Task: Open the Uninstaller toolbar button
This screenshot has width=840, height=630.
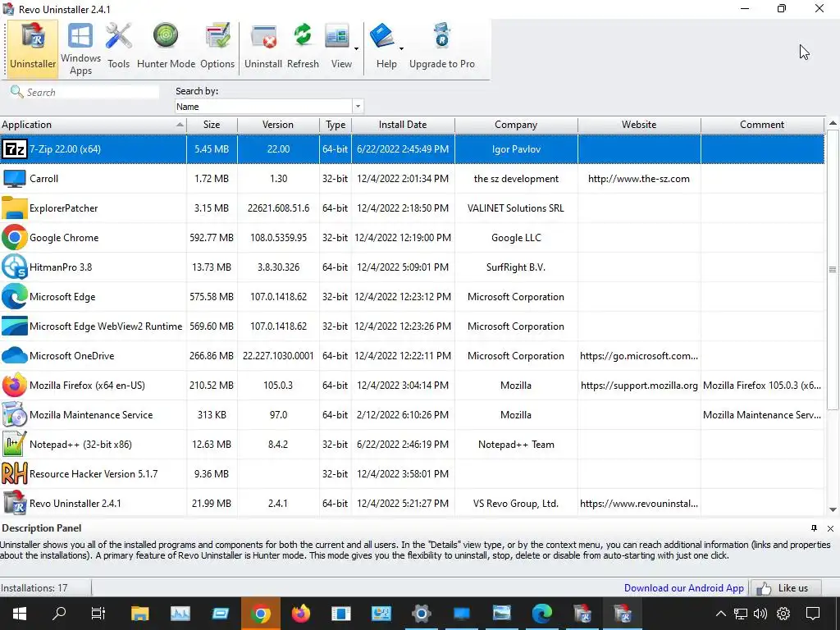Action: coord(33,48)
